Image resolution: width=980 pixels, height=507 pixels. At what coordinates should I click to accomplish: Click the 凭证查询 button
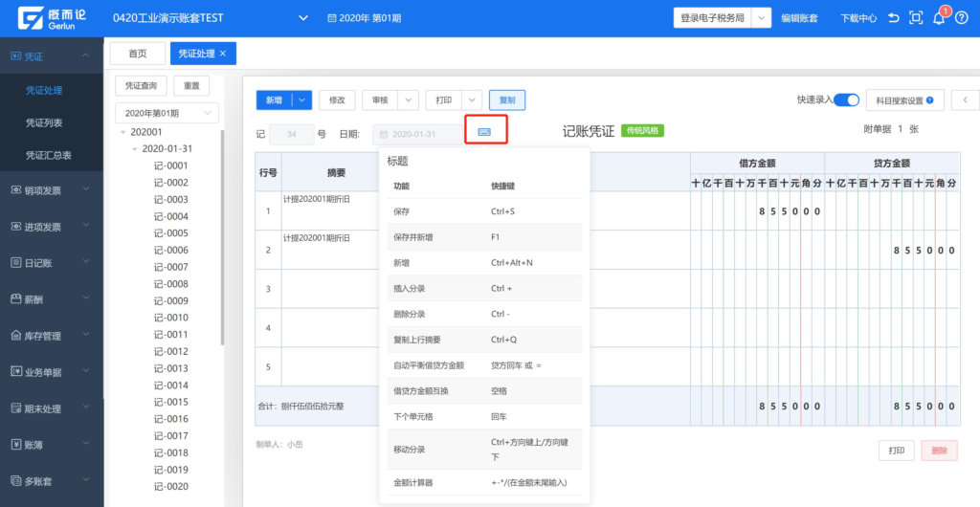coord(142,85)
